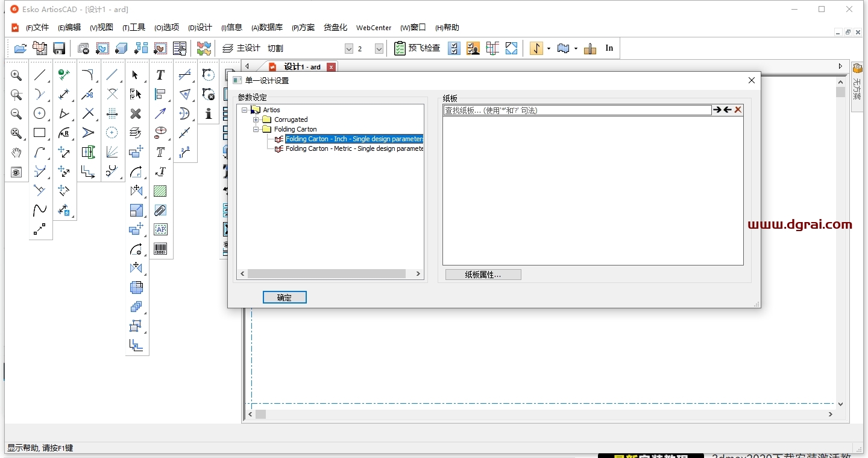This screenshot has width=868, height=458.
Task: Click the 确定 button
Action: (285, 297)
